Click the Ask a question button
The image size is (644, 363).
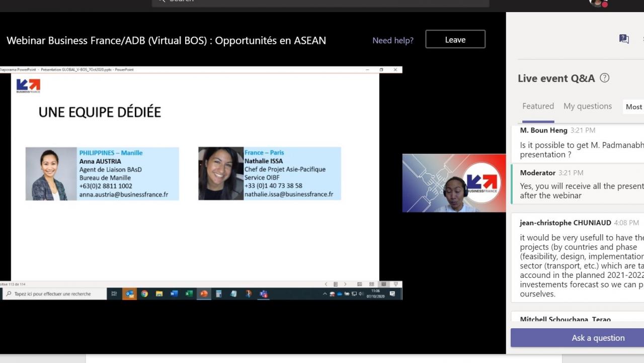[577, 338]
